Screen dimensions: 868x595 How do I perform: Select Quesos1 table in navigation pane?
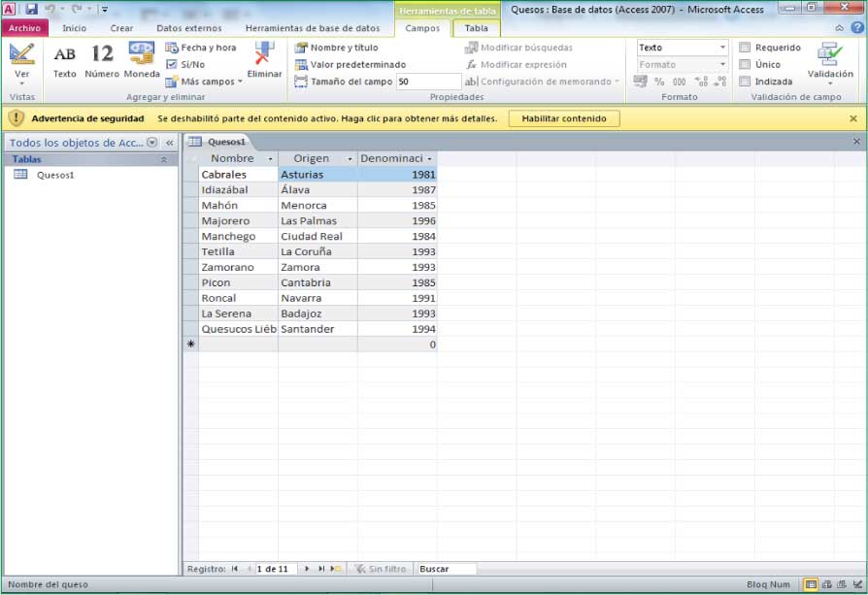[x=54, y=176]
